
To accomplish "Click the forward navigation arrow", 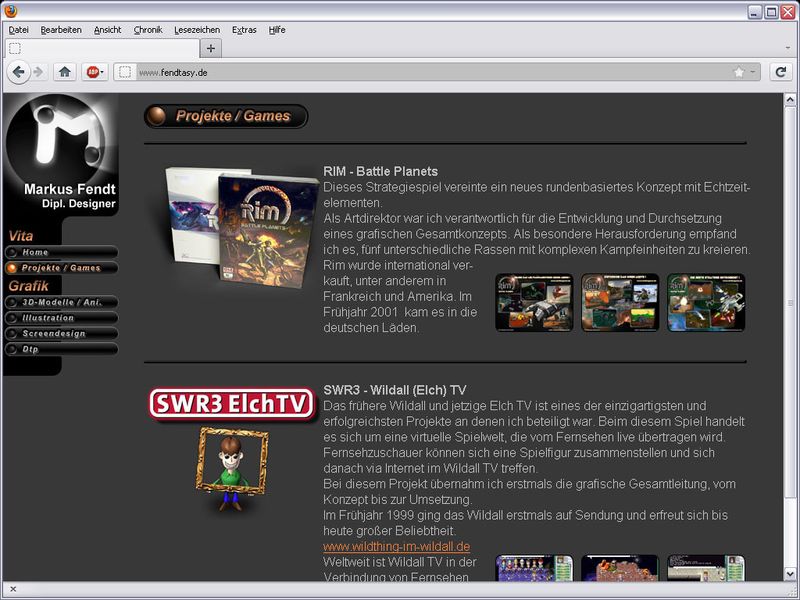I will pos(39,72).
